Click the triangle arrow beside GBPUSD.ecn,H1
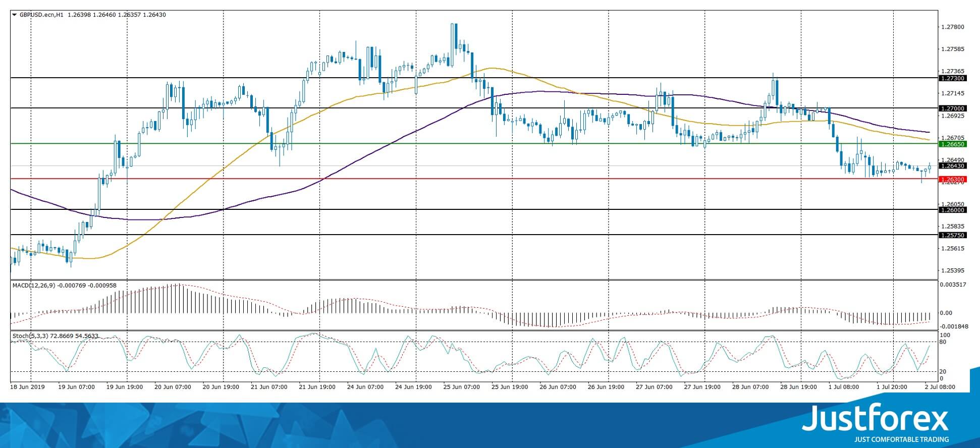This screenshot has height=448, width=980. (15, 15)
